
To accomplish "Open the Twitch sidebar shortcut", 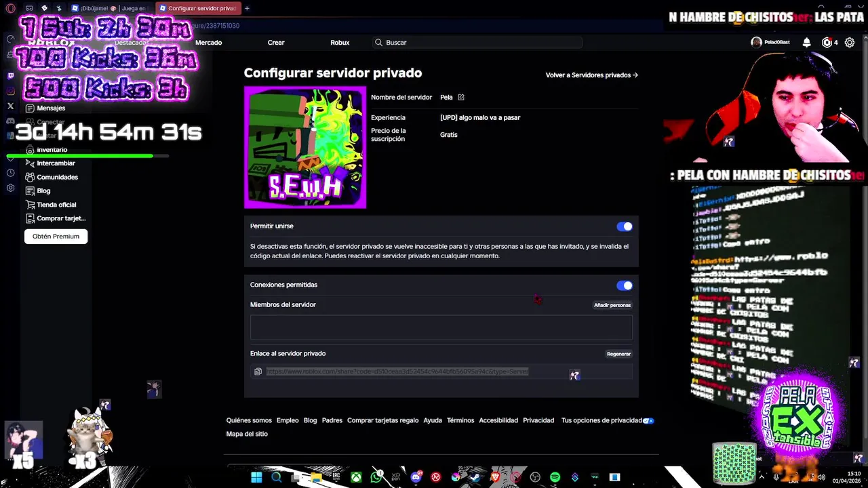I will click(x=10, y=75).
